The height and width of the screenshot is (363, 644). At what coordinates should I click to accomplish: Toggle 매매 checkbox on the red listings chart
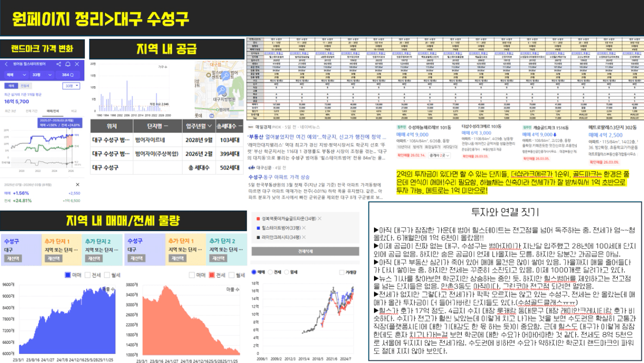coord(192,275)
